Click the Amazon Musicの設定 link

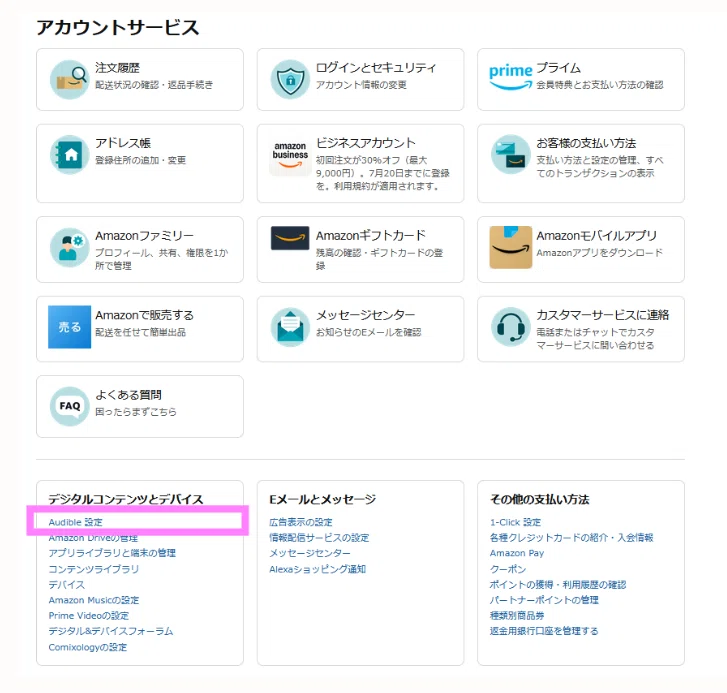(94, 600)
